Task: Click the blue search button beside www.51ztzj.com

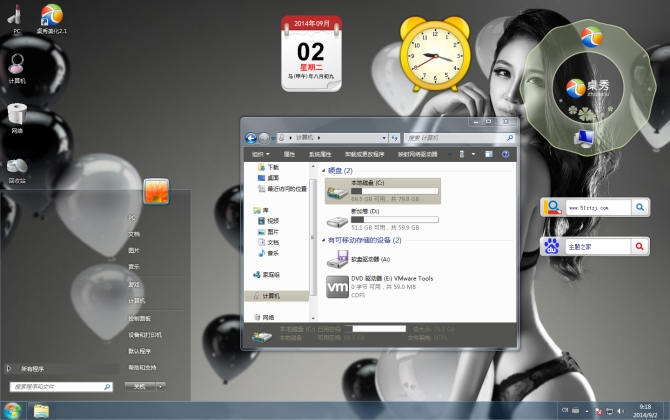Action: [x=640, y=207]
